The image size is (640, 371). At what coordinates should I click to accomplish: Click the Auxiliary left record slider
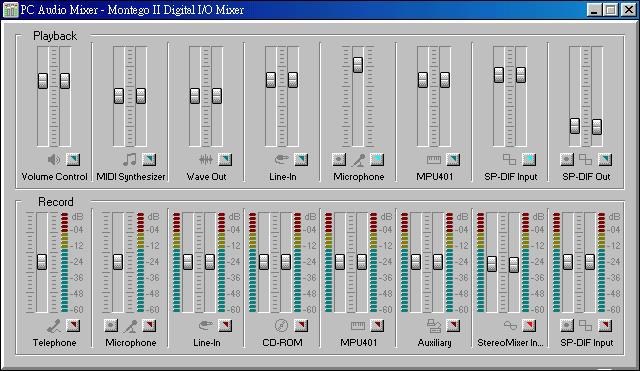(416, 262)
